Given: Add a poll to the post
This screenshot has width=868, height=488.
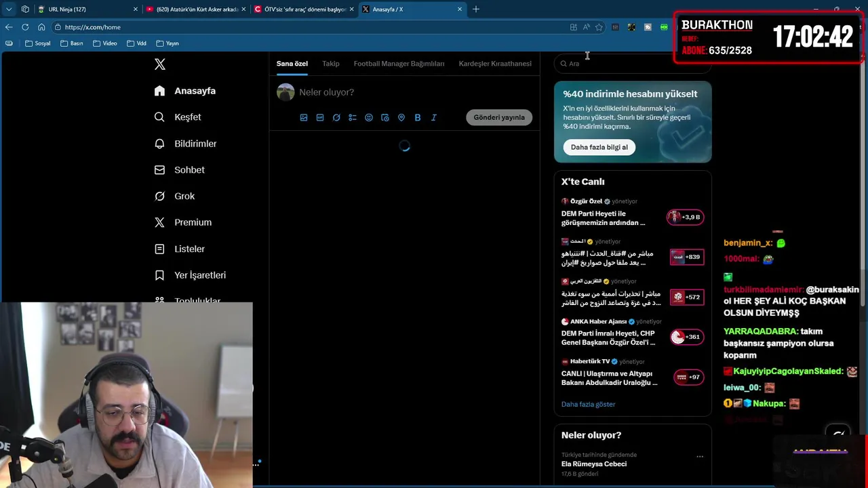Looking at the screenshot, I should [x=353, y=117].
